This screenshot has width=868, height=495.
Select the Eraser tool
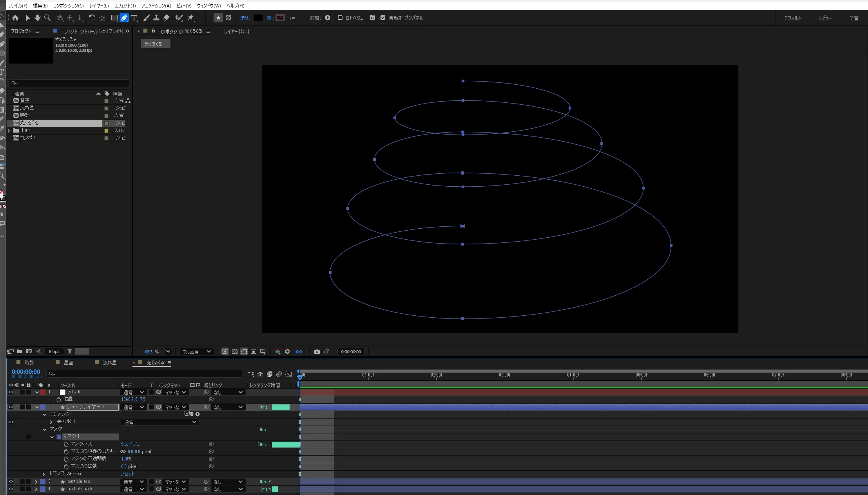tap(166, 18)
